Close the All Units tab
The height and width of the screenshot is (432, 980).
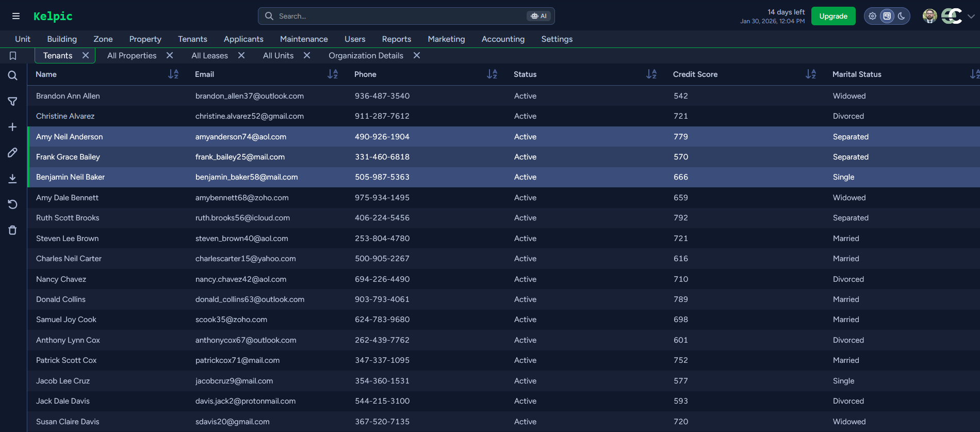307,55
